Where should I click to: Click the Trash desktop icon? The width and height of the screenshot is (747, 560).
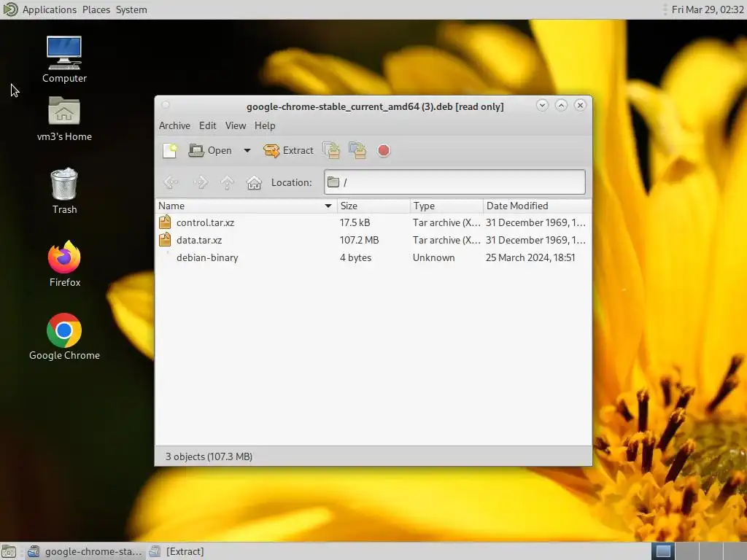(64, 192)
